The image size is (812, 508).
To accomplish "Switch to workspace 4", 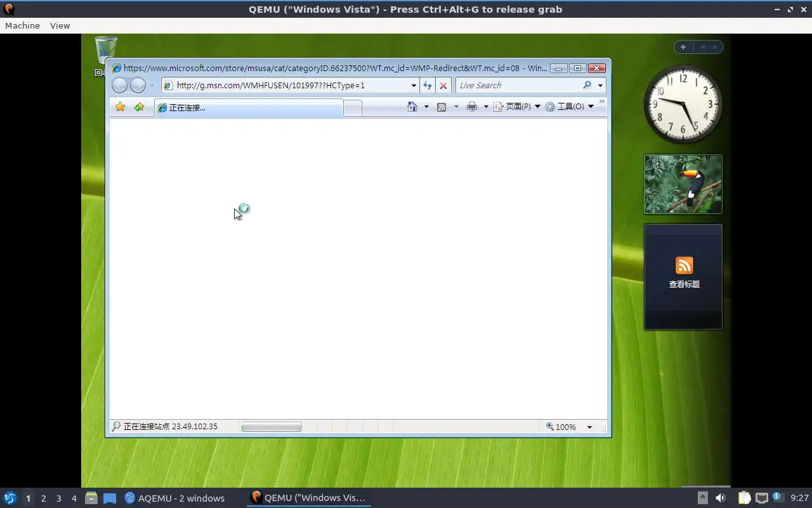I will pyautogui.click(x=74, y=498).
